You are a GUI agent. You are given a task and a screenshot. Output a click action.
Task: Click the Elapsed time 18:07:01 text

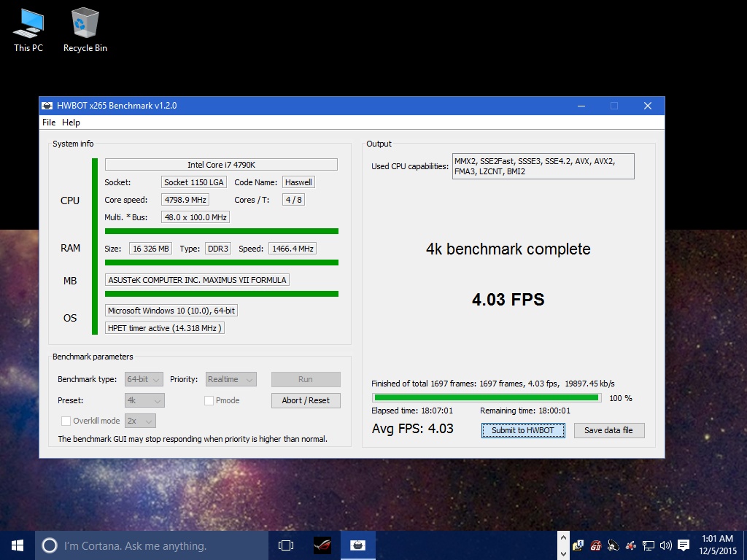pos(412,411)
